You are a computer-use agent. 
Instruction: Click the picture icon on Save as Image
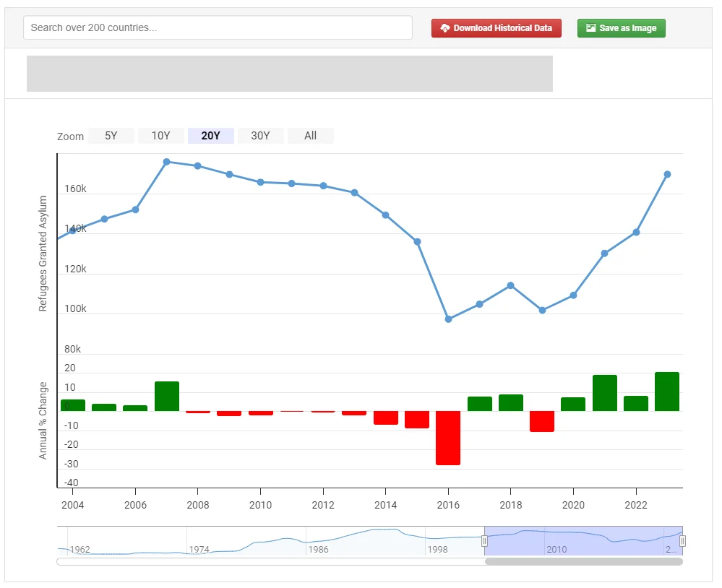pyautogui.click(x=590, y=28)
